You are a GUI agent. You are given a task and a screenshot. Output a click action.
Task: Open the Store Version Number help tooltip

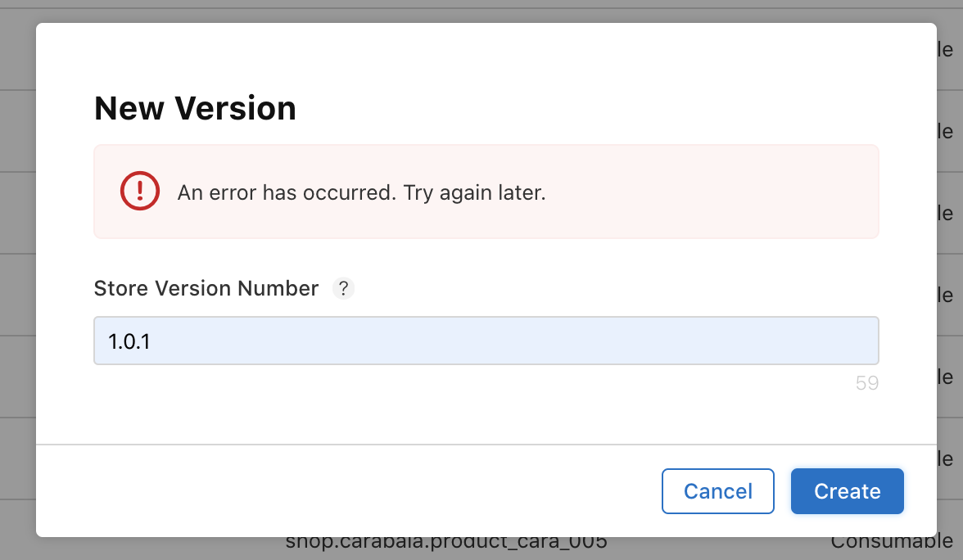(343, 288)
